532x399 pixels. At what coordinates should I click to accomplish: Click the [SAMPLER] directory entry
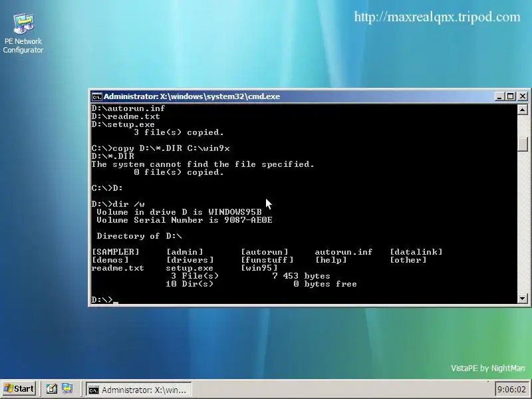[x=115, y=252]
